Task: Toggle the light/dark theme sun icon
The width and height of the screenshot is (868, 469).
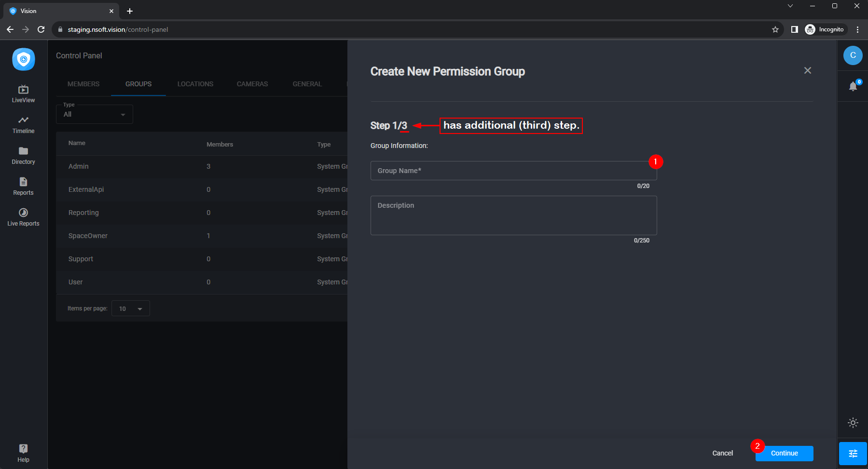Action: pyautogui.click(x=853, y=423)
